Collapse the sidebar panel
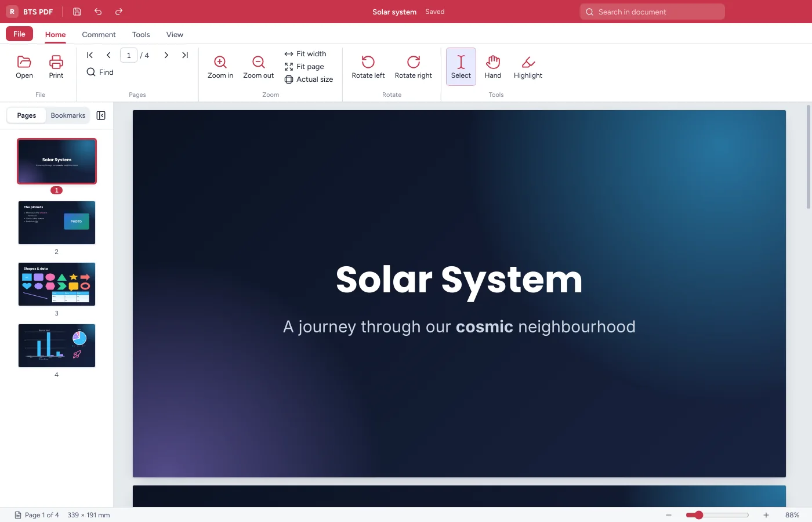 (x=101, y=115)
